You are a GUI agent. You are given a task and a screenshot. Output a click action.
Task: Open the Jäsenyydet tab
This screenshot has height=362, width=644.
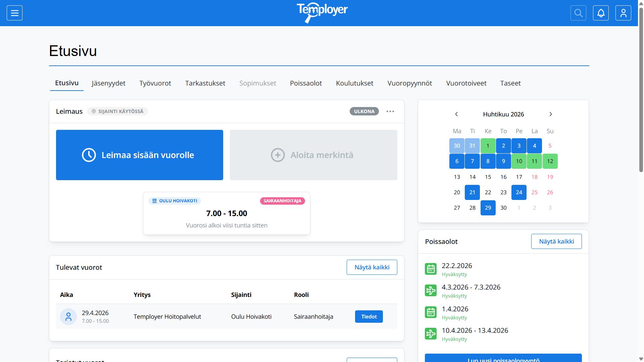(x=108, y=83)
